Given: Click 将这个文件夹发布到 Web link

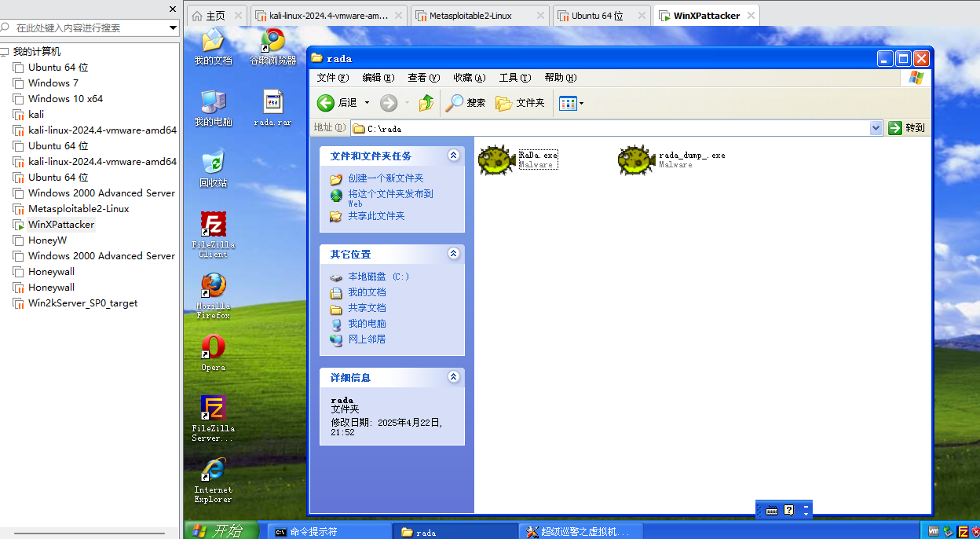Looking at the screenshot, I should click(x=390, y=198).
